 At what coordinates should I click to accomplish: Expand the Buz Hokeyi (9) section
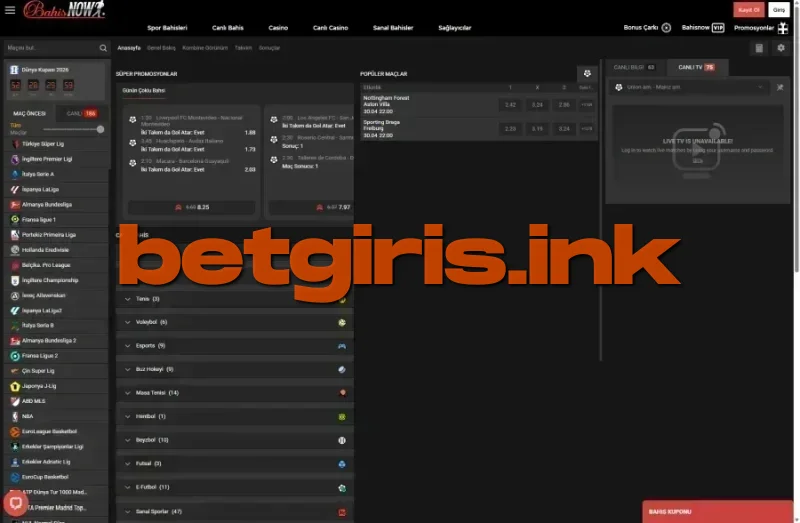(x=235, y=369)
